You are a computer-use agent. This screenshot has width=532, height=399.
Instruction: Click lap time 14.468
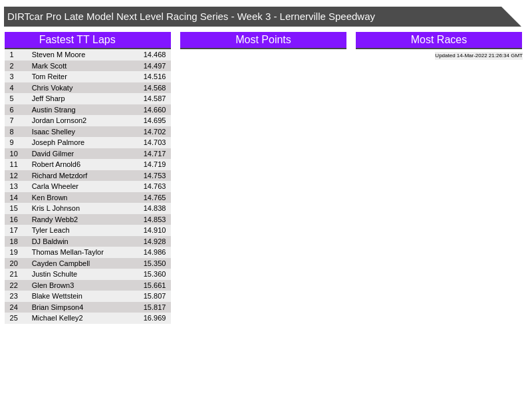[154, 55]
